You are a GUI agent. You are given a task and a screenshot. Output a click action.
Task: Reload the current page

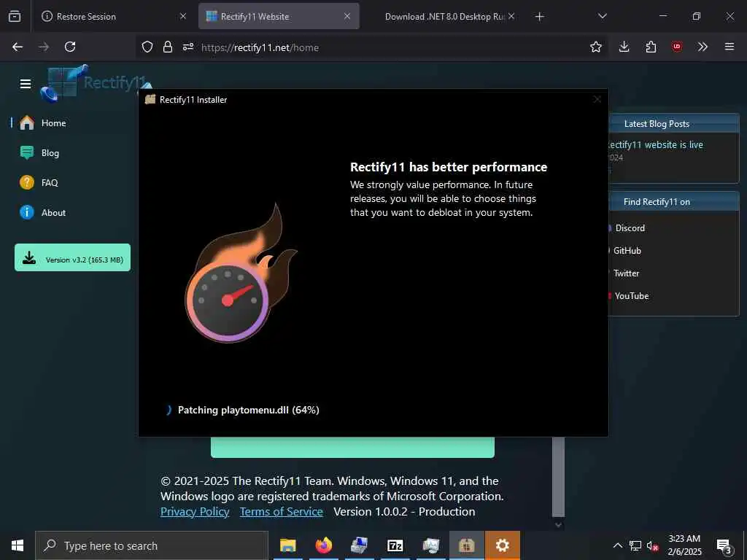click(70, 47)
